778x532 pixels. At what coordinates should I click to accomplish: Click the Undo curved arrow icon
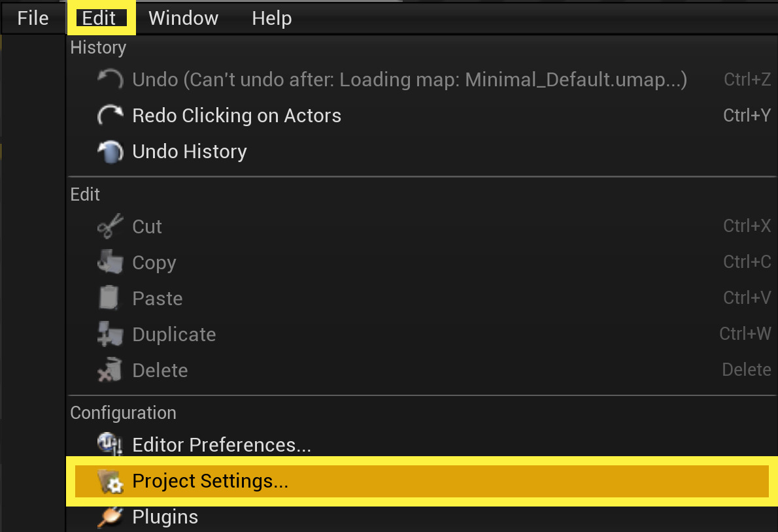[111, 79]
